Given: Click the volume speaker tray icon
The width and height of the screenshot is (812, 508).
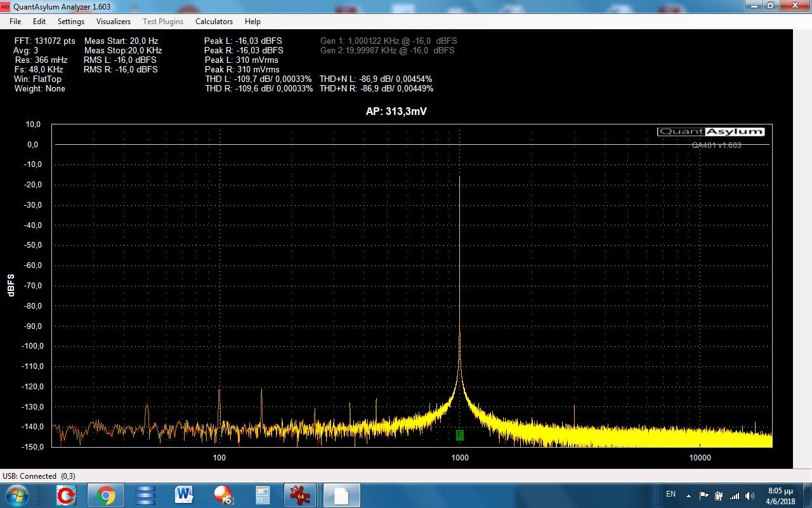Looking at the screenshot, I should [x=750, y=495].
